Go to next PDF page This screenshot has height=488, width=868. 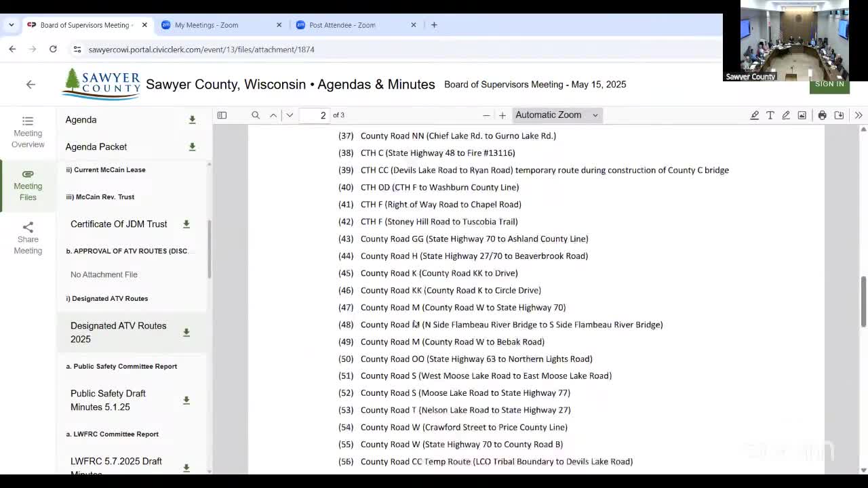(290, 115)
